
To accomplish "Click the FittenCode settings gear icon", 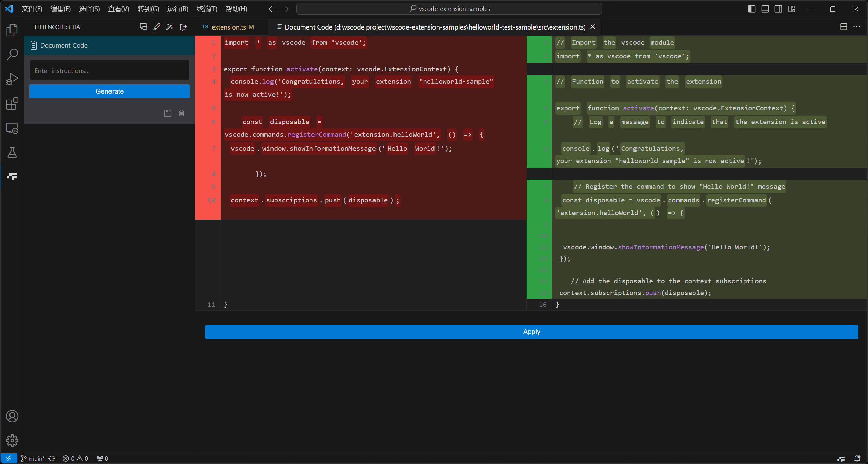I will 12,440.
